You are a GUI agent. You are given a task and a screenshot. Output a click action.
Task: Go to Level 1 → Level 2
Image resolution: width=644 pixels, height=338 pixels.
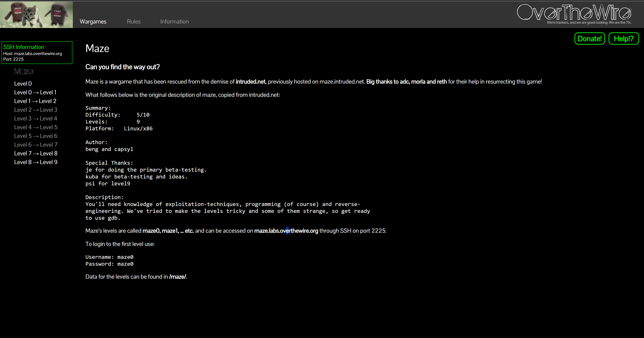35,101
